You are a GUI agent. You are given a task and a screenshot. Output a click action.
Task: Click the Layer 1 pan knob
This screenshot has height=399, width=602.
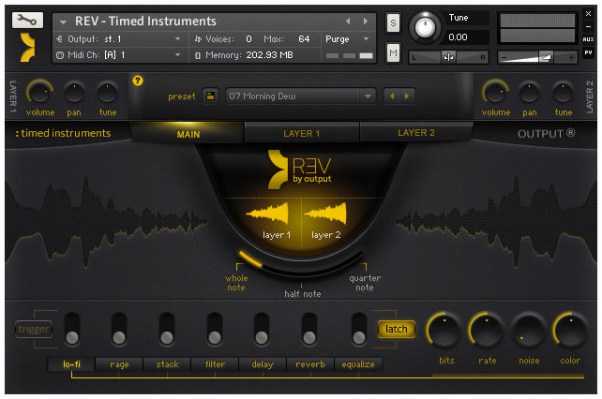click(x=74, y=93)
